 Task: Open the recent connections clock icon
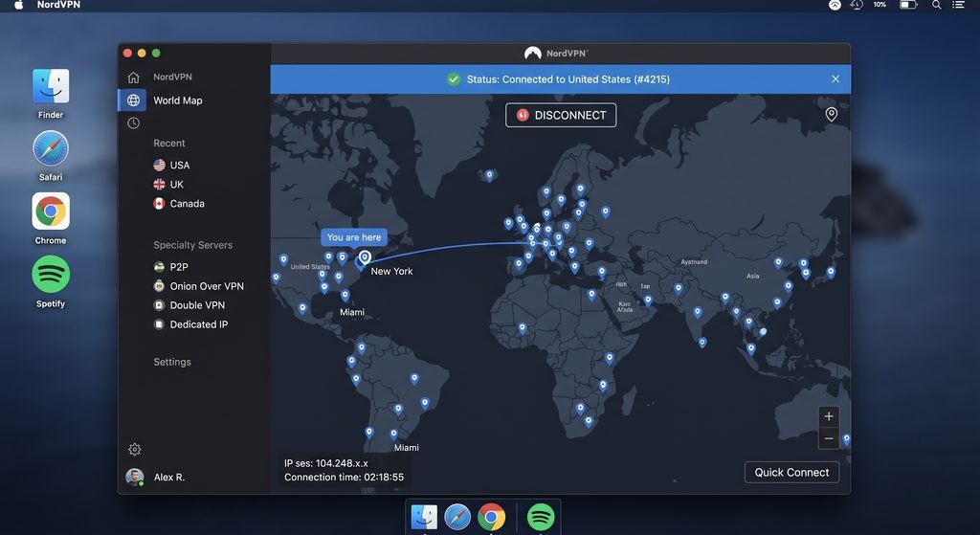(133, 123)
